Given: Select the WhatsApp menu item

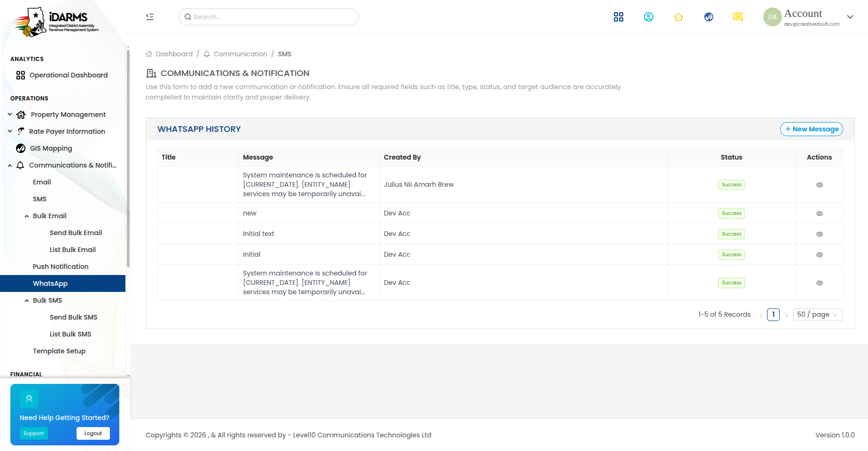Looking at the screenshot, I should [63, 283].
